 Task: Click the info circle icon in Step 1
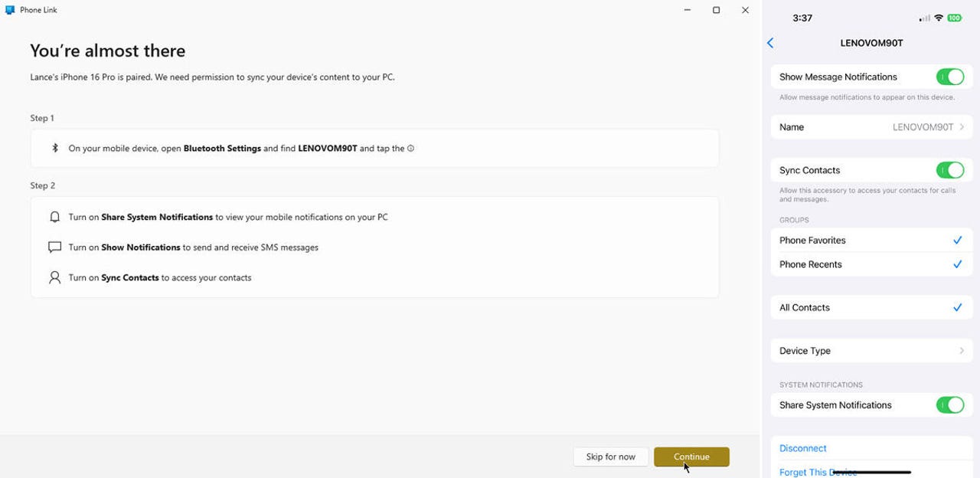click(x=411, y=149)
